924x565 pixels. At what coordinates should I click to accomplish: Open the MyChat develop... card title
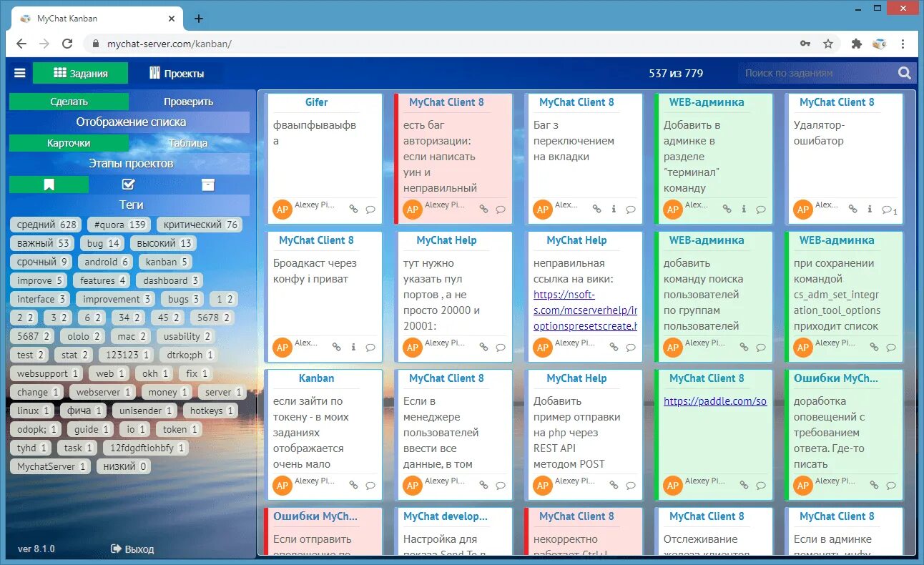tap(446, 516)
